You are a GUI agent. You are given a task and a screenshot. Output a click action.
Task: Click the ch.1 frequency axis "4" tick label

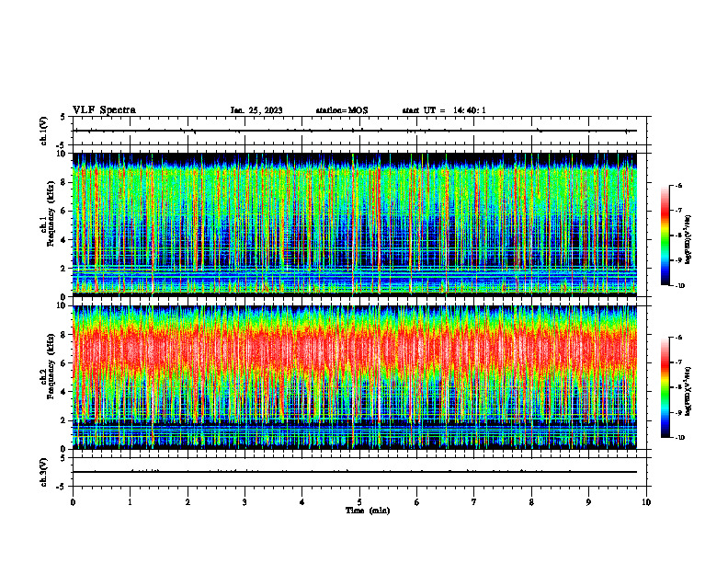64,240
